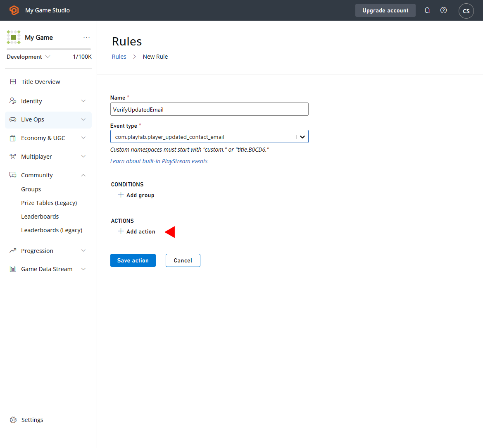Collapse the Community section chevron
483x448 pixels.
[83, 175]
